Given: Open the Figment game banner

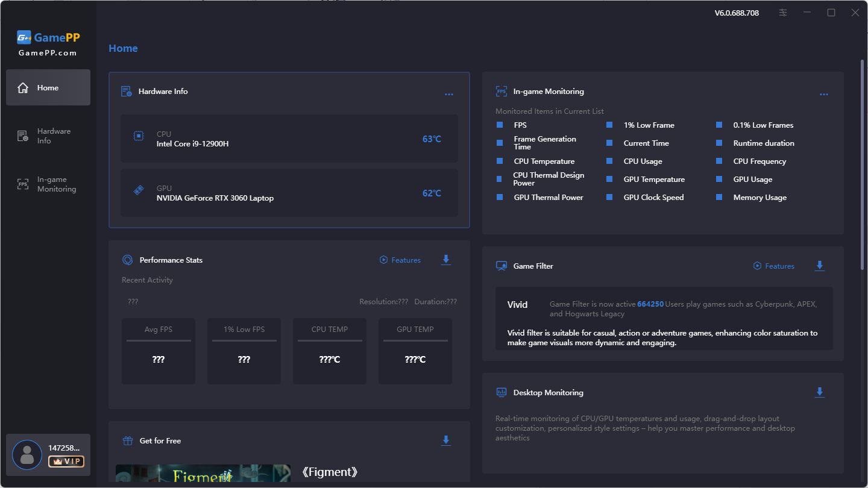Looking at the screenshot, I should point(203,473).
